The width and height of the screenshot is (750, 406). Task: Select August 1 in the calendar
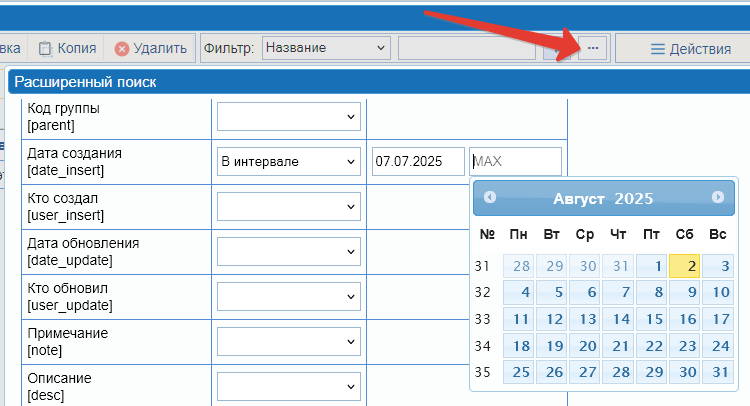point(651,266)
